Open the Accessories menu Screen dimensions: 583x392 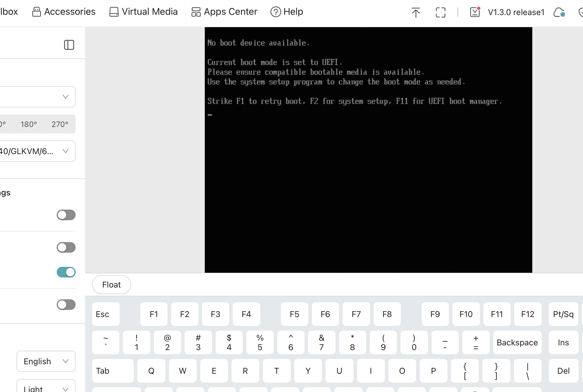[x=64, y=12]
